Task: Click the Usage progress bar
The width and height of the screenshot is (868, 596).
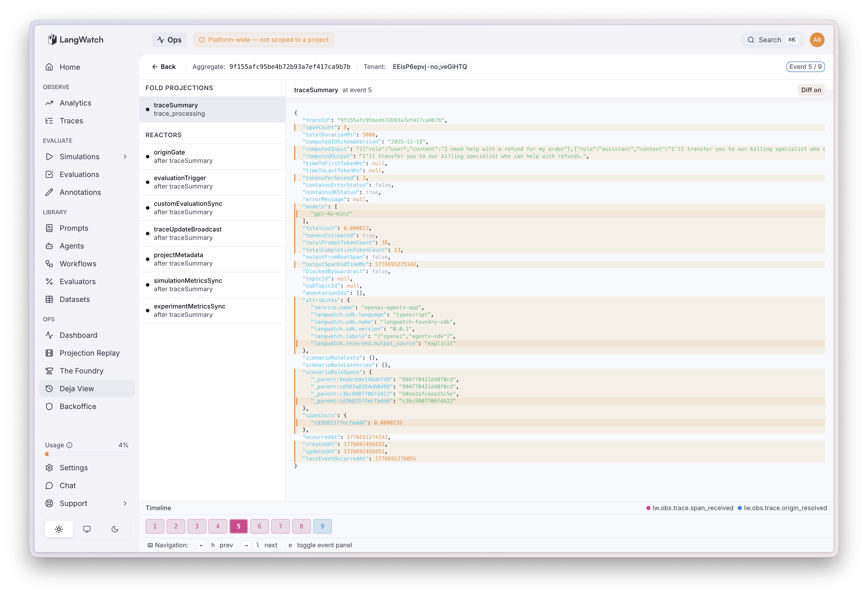Action: (x=87, y=454)
